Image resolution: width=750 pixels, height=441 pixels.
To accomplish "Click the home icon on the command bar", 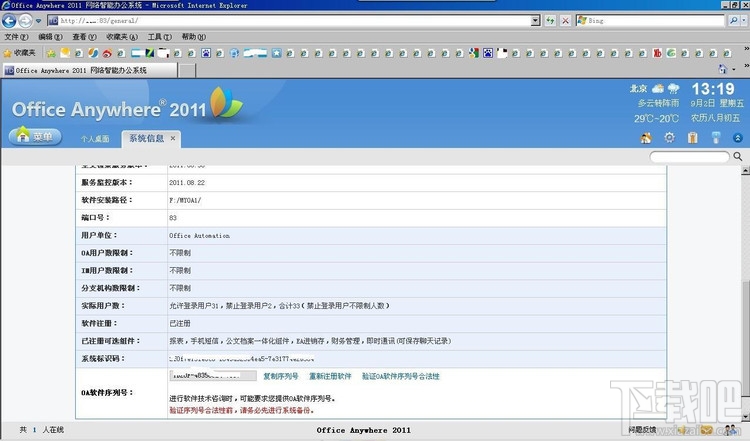I will click(x=722, y=69).
